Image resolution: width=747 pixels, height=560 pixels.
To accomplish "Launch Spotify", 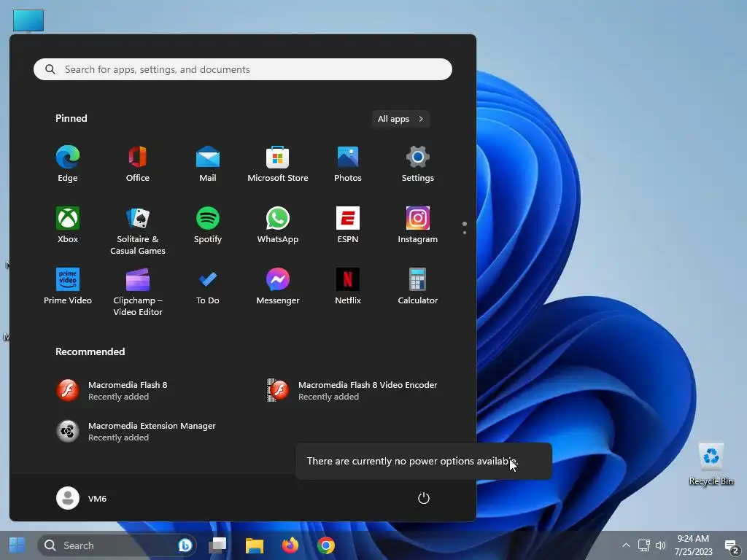I will [x=208, y=225].
